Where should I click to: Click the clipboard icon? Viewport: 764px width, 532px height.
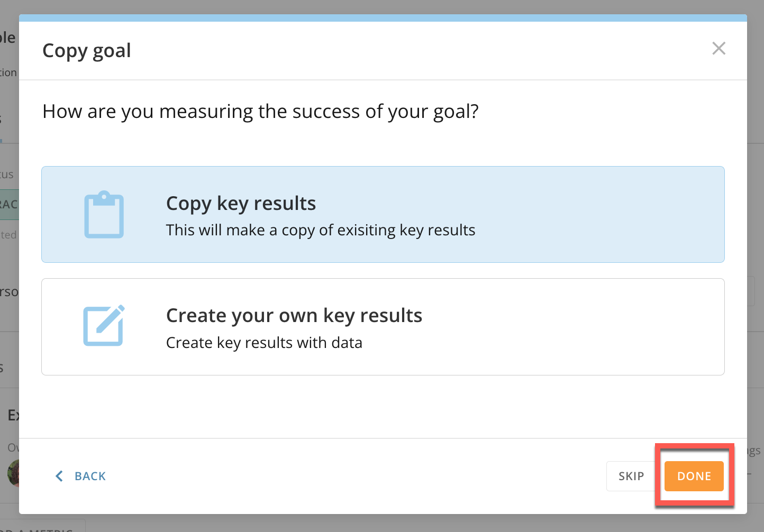click(x=104, y=215)
